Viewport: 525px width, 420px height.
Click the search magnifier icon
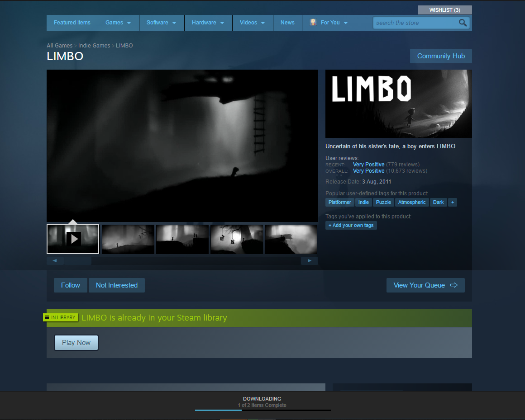pyautogui.click(x=463, y=23)
